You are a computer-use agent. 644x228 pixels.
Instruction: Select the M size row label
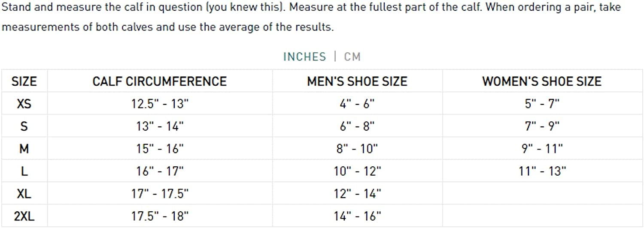point(24,149)
